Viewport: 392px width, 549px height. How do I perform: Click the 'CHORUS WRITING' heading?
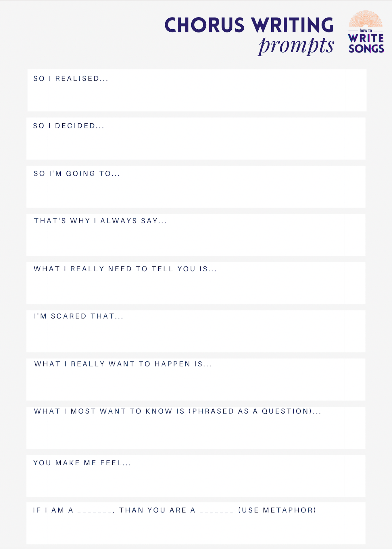coord(249,25)
